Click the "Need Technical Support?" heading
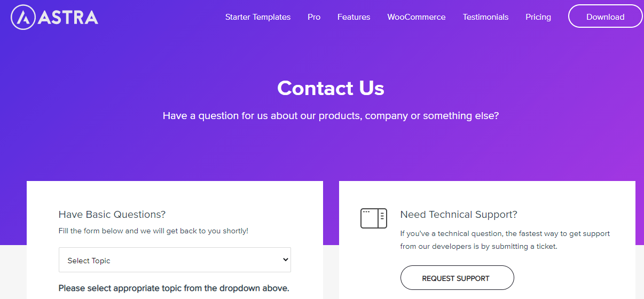 [459, 215]
